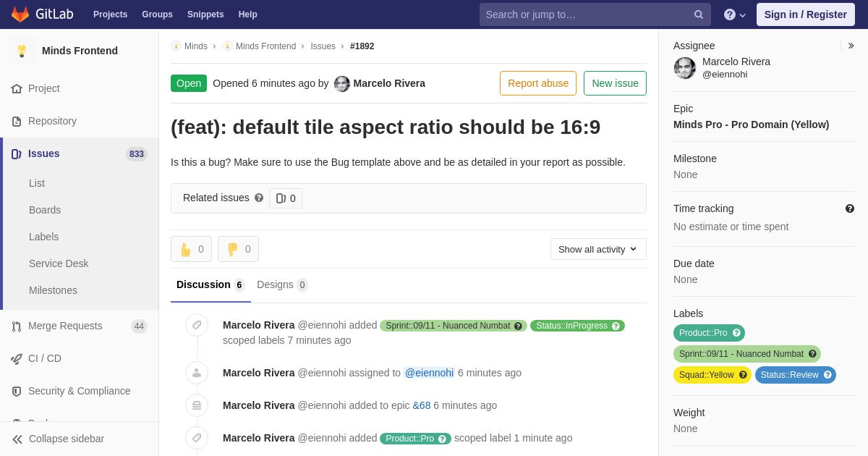Open the top bar Help link
868x456 pixels.
click(248, 14)
